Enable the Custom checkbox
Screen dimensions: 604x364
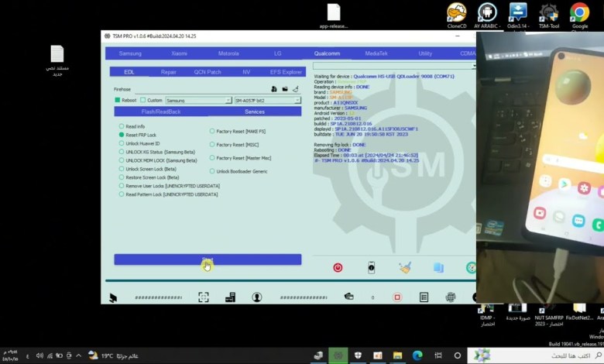[143, 100]
